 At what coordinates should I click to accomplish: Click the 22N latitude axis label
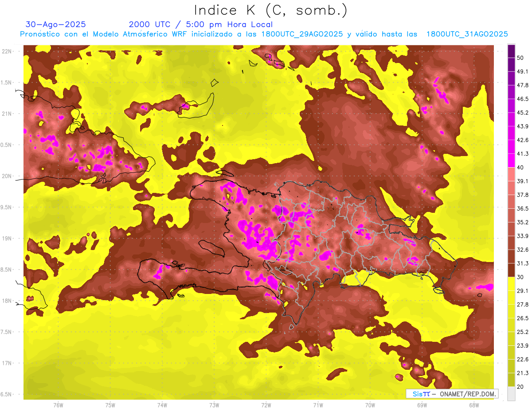[x=7, y=51]
